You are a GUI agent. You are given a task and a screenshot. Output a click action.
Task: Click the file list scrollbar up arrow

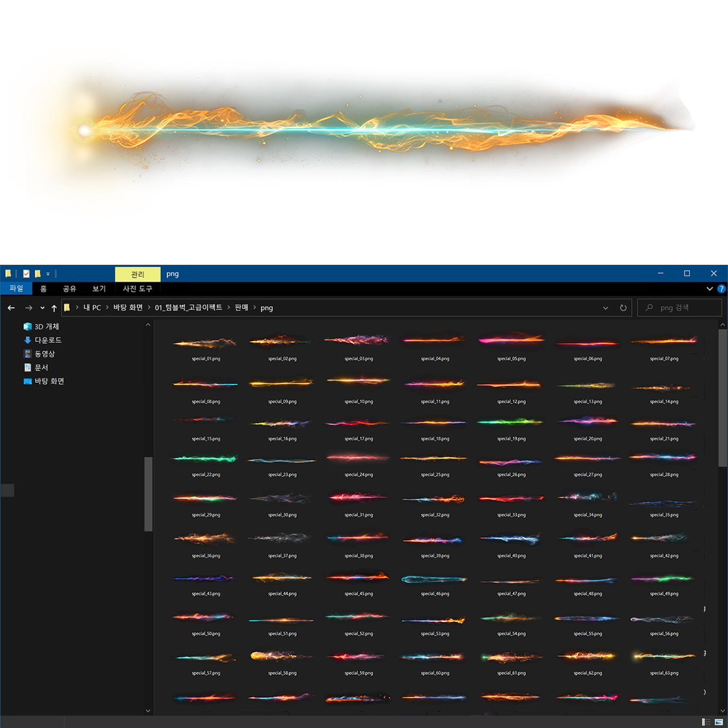tap(723, 325)
